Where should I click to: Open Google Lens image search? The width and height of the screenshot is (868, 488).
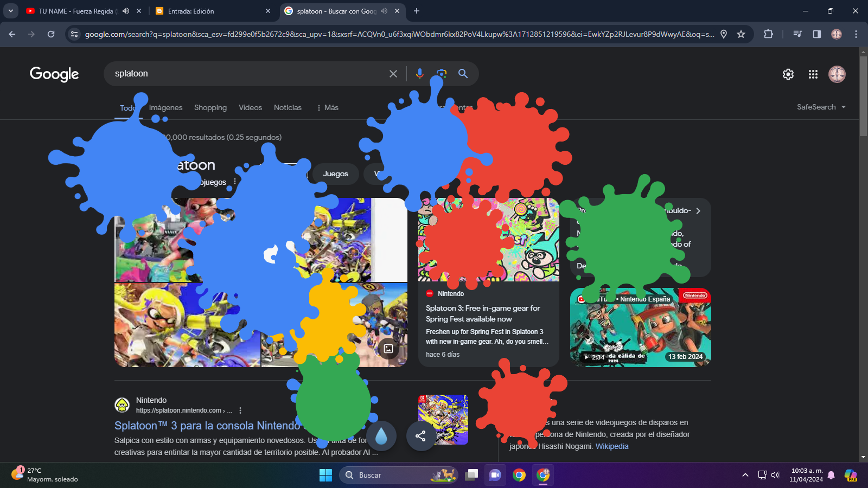coord(442,74)
